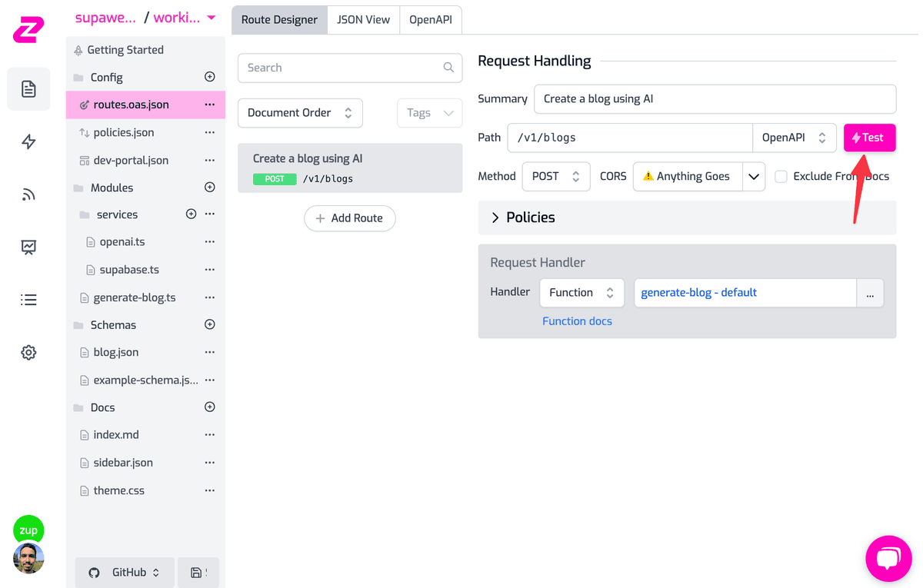Open the chat support bubble
923x588 pixels.
pos(888,558)
